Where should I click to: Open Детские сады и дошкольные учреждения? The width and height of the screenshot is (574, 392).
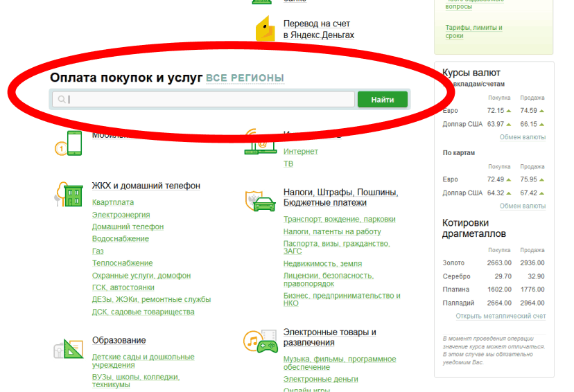pyautogui.click(x=143, y=361)
